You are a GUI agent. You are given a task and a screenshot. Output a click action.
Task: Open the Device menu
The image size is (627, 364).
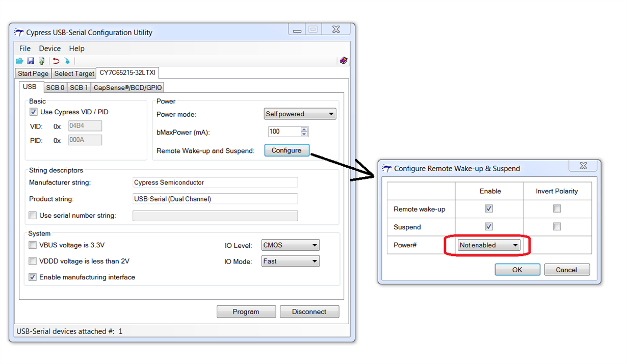[x=50, y=48]
